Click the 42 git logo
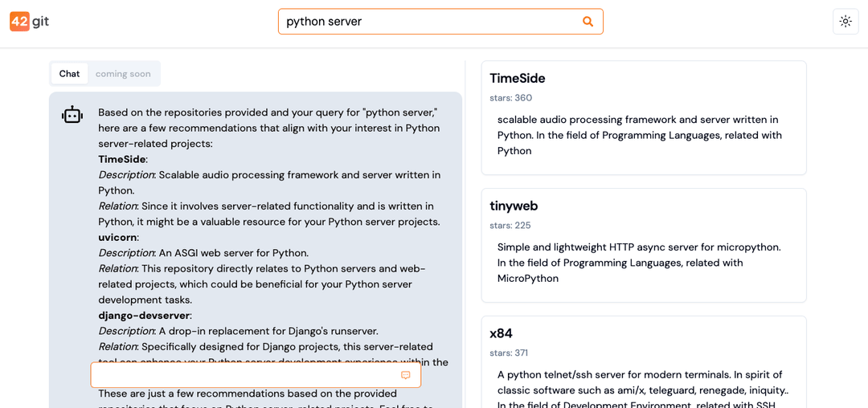 30,22
